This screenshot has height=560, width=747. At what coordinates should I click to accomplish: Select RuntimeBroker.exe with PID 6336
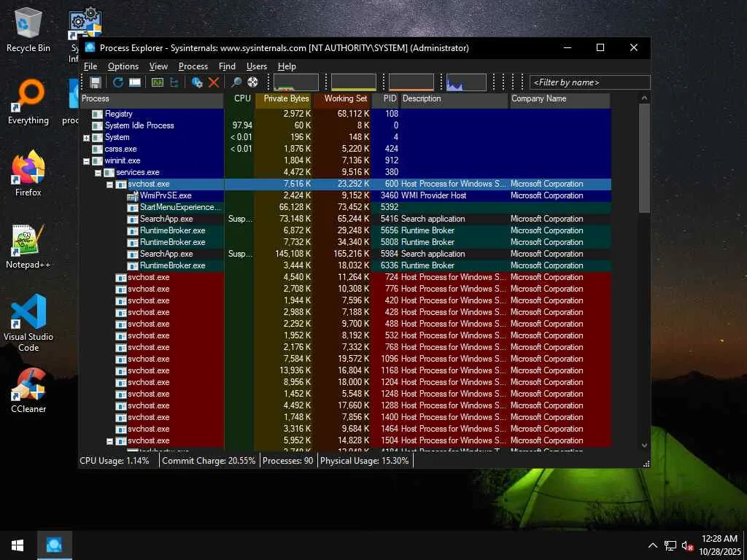click(345, 265)
